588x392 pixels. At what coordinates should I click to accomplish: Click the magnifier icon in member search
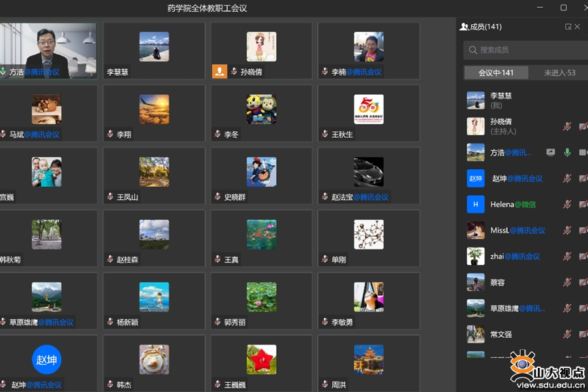(472, 50)
